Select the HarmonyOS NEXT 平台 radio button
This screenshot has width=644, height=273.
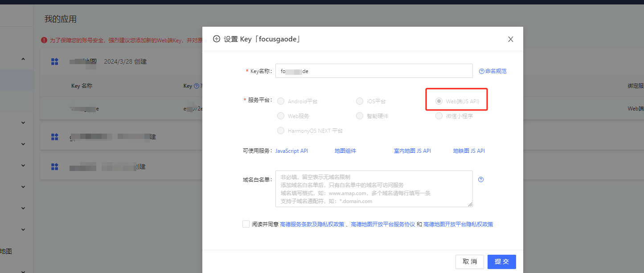281,130
